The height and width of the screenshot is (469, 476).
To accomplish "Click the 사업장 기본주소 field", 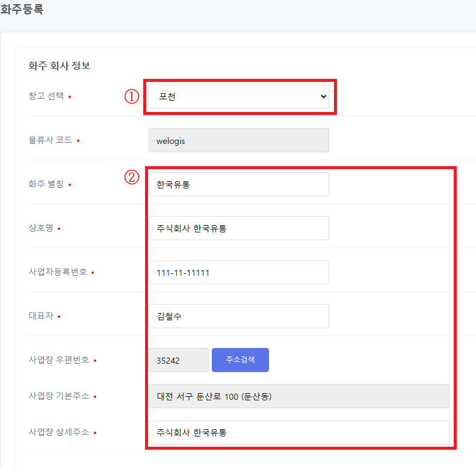I will pyautogui.click(x=298, y=396).
